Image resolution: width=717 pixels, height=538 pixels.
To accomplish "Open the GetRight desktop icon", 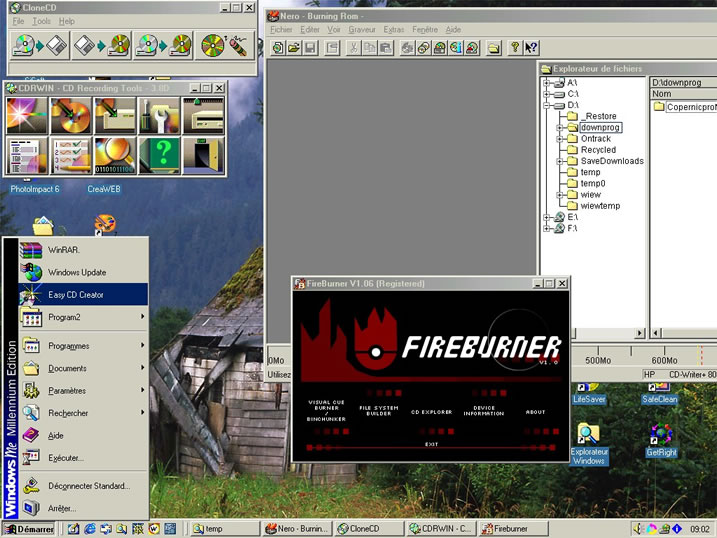I will 661,441.
